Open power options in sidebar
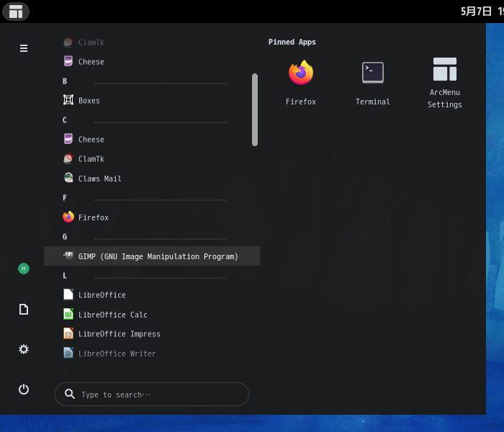Screen dimensions: 504x432 coord(24,390)
